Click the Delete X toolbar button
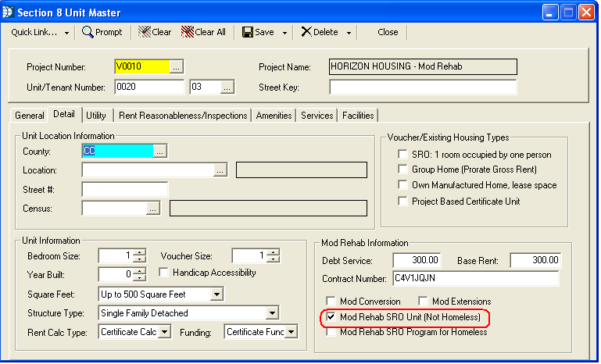Viewport: 601px width, 364px height. click(x=320, y=32)
